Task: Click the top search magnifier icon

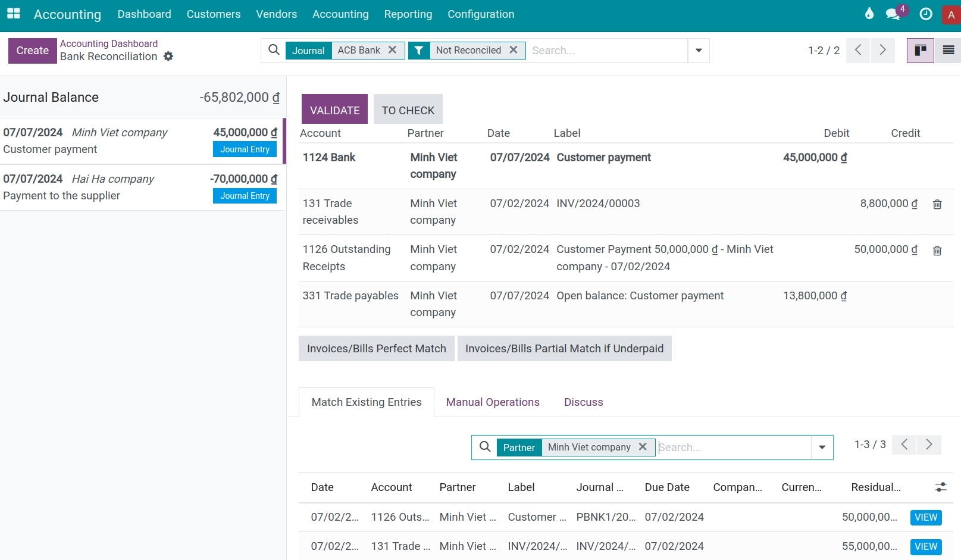Action: coord(274,50)
